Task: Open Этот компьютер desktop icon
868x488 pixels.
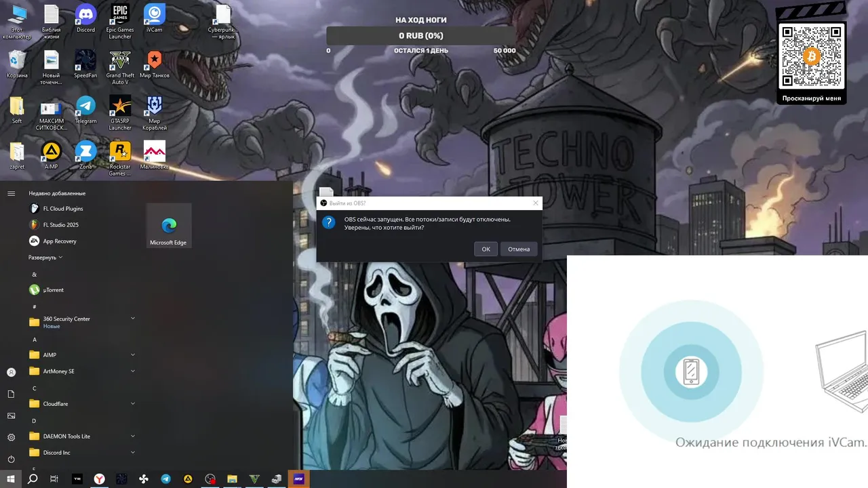Action: (17, 21)
